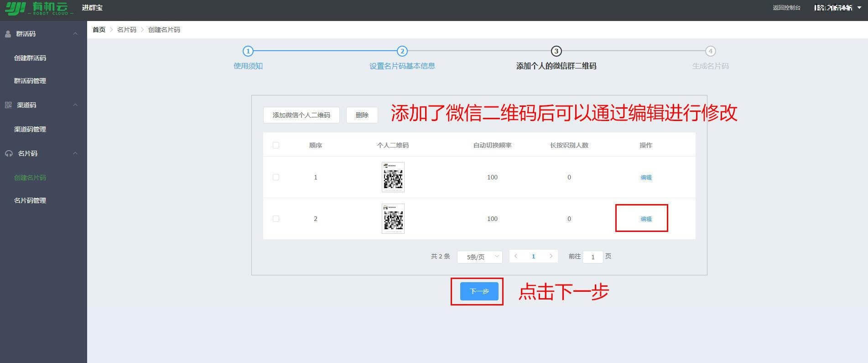Click the headset icon beside 名片码
The image size is (868, 363).
click(x=9, y=153)
